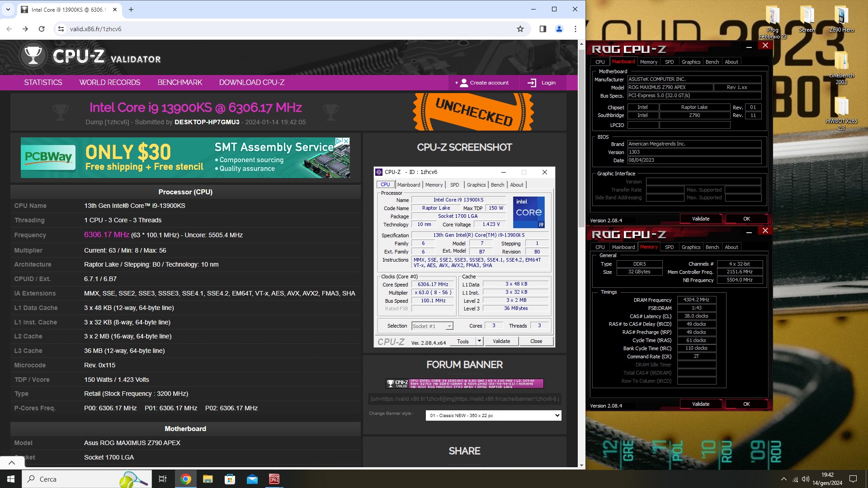Open Microsoft Store on taskbar
This screenshot has height=488, width=868.
click(230, 479)
